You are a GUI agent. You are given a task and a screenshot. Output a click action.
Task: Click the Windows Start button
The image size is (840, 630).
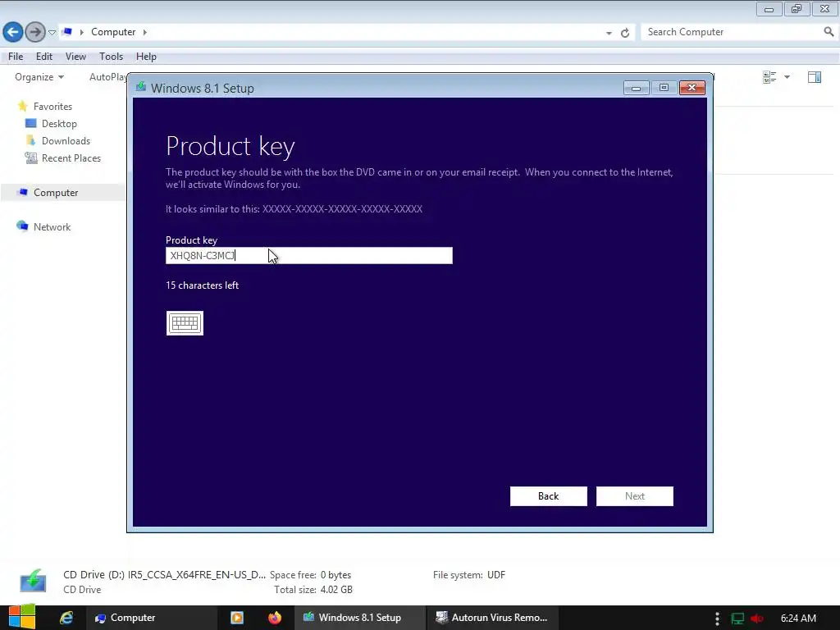(22, 617)
